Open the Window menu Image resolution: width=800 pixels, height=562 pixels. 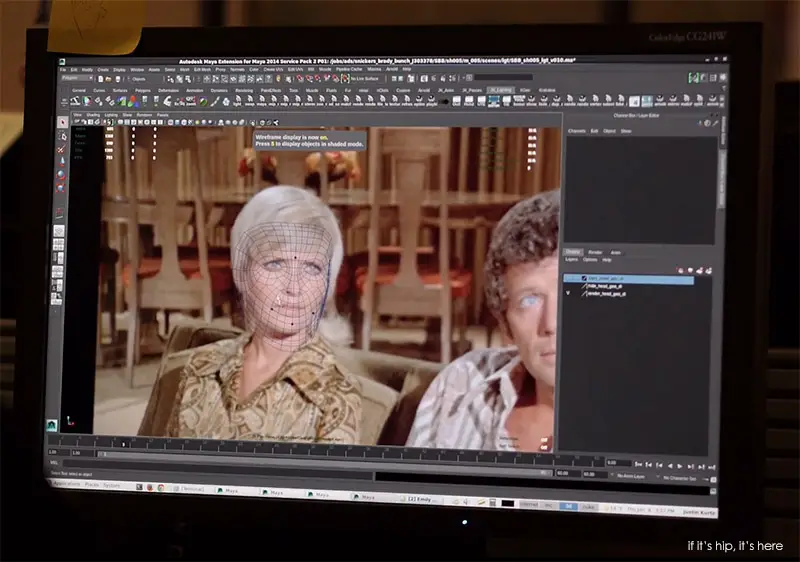point(137,69)
